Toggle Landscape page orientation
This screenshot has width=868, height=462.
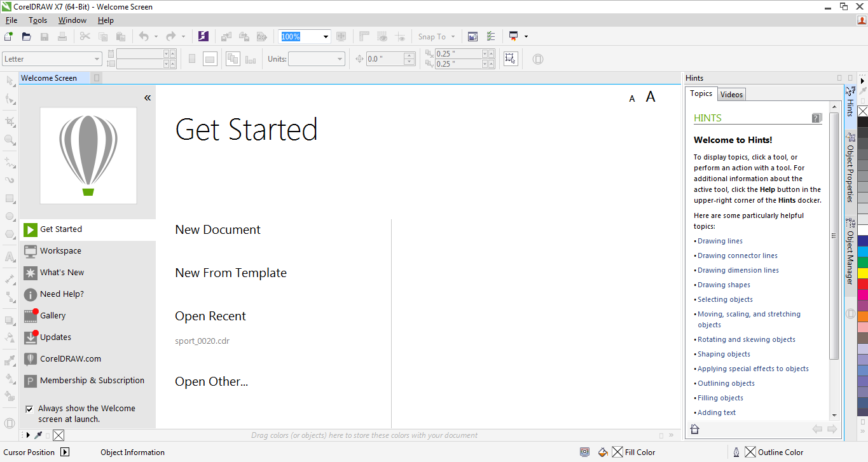tap(210, 59)
